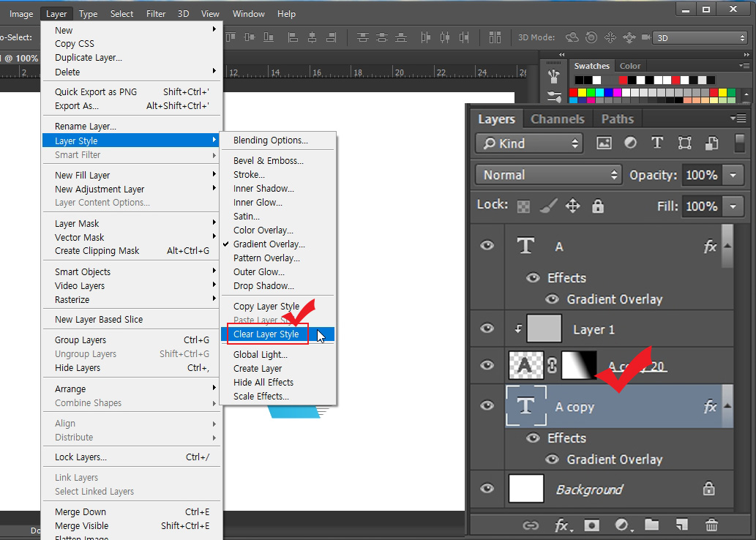Screen dimensions: 756x540
Task: Hide the Background layer eye
Action: tap(487, 488)
